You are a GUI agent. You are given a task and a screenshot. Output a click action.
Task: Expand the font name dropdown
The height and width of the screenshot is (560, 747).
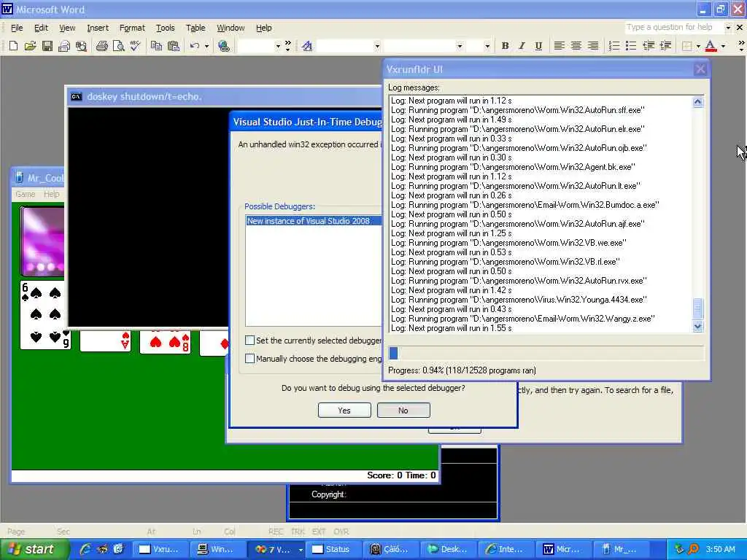pyautogui.click(x=460, y=46)
